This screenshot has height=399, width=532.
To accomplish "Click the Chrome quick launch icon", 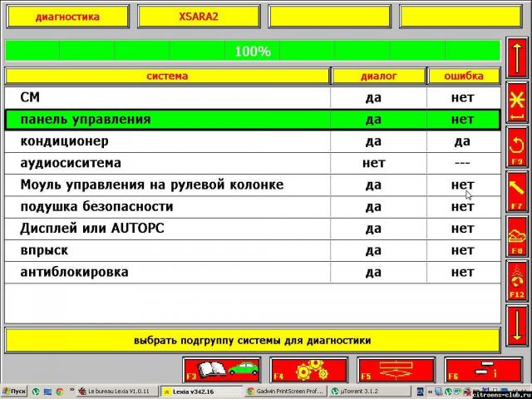I will coord(59,392).
